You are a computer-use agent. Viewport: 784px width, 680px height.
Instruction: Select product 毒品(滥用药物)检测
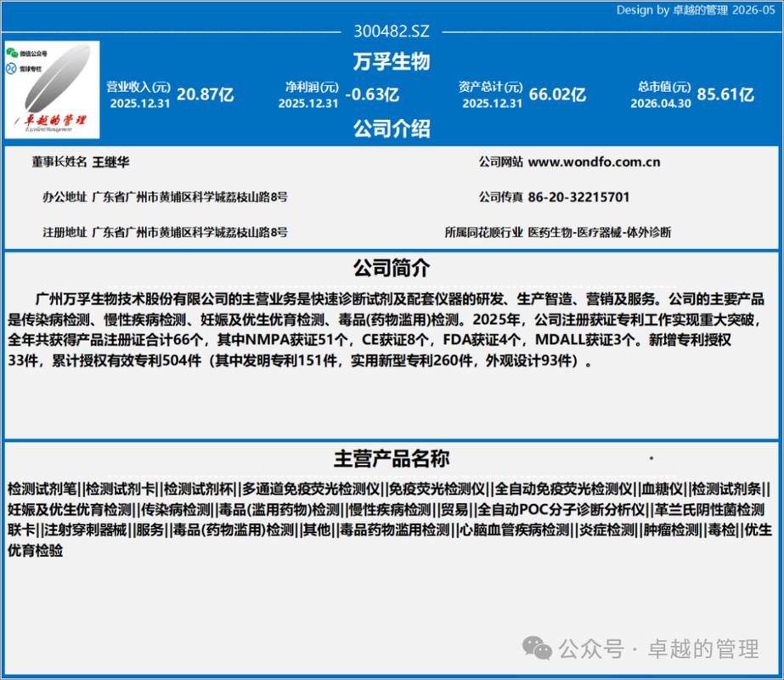click(x=280, y=509)
